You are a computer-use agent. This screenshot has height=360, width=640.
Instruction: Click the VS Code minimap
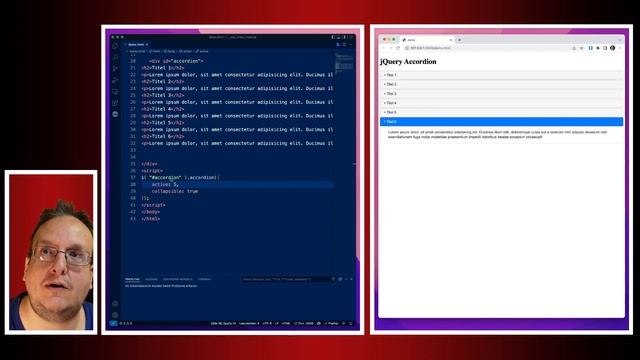[344, 63]
